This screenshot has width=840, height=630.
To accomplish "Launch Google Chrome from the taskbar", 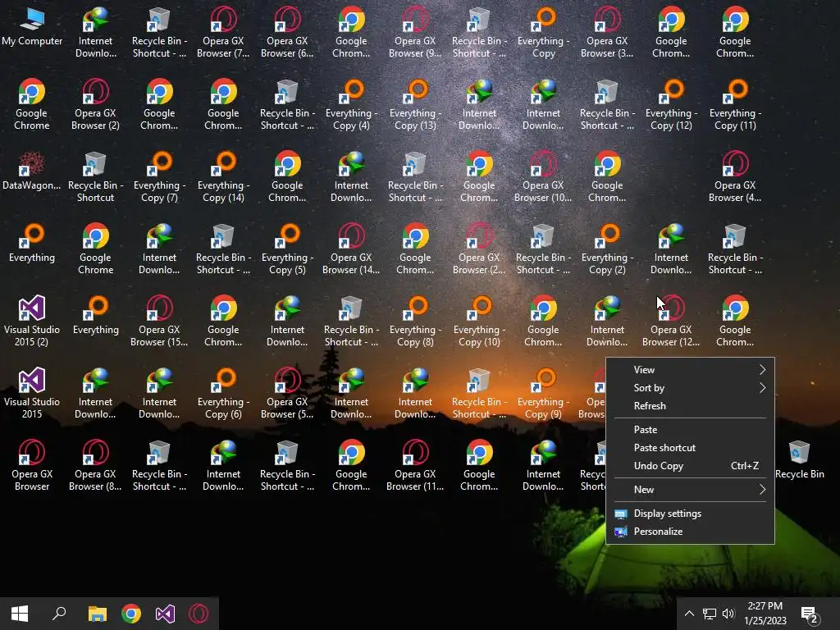I will pos(131,614).
